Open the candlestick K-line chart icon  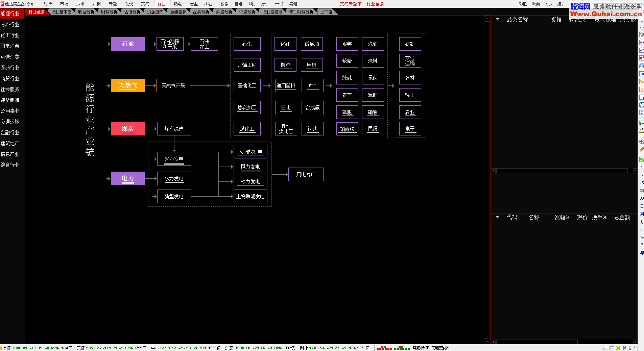point(641,58)
